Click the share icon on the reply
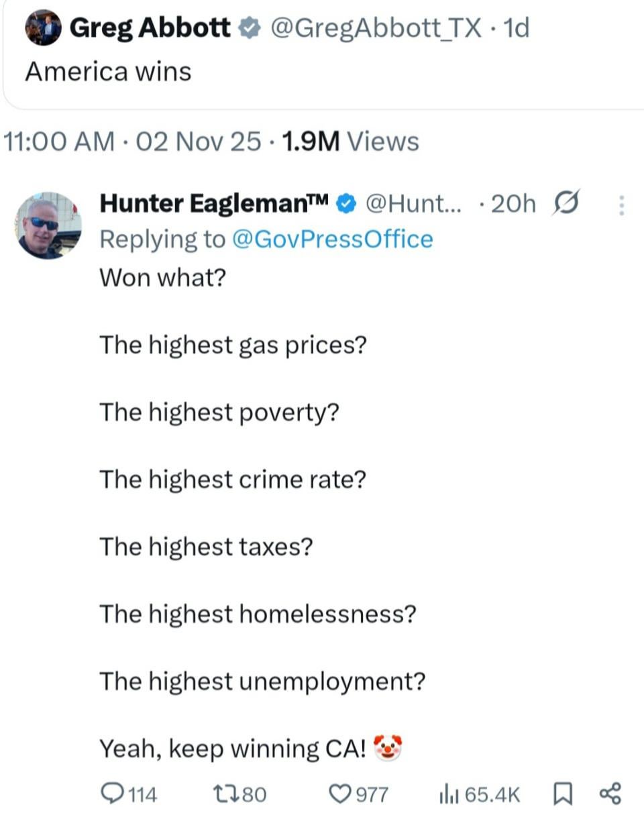 610,795
